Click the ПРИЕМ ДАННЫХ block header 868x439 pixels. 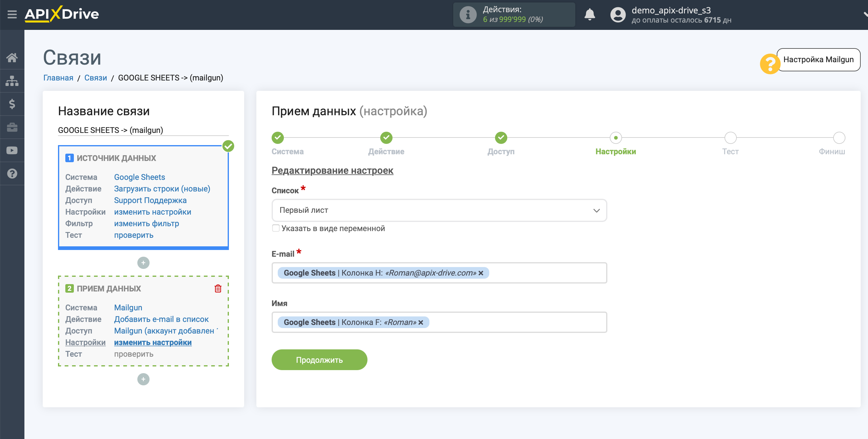pos(109,288)
